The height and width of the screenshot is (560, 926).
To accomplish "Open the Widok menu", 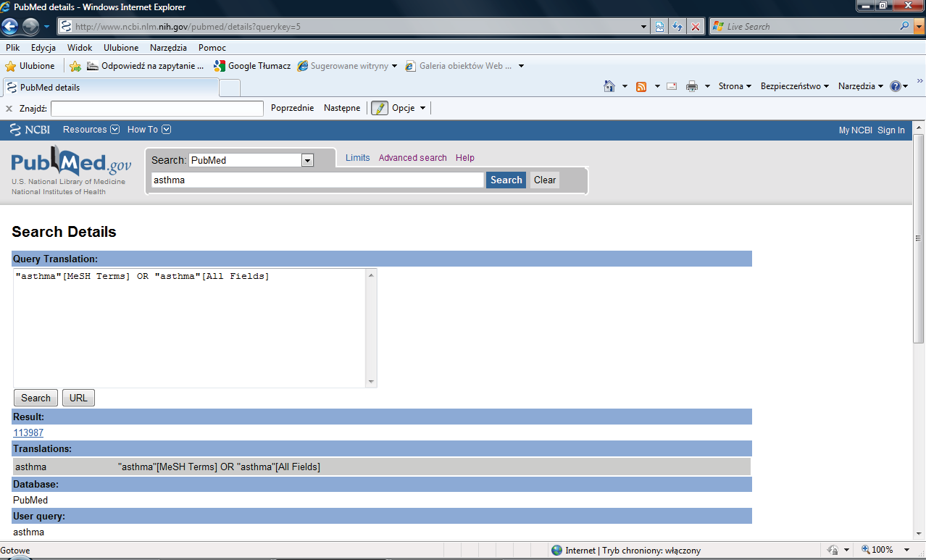I will (x=80, y=48).
